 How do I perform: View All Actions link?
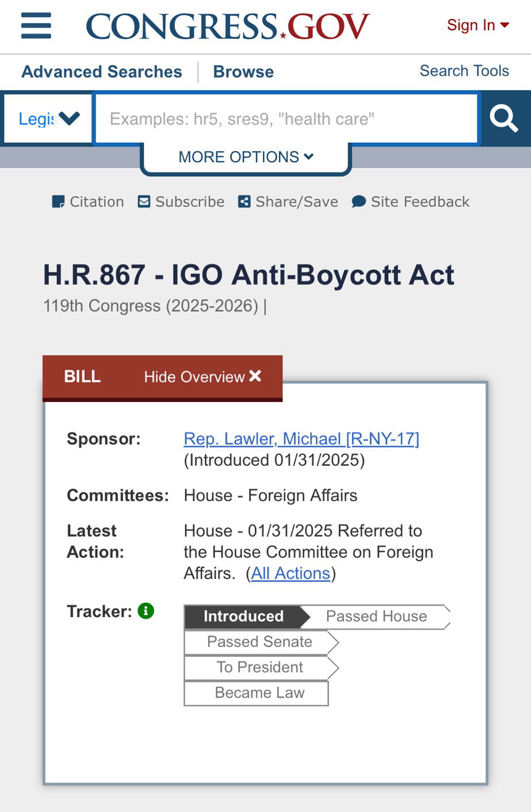291,573
